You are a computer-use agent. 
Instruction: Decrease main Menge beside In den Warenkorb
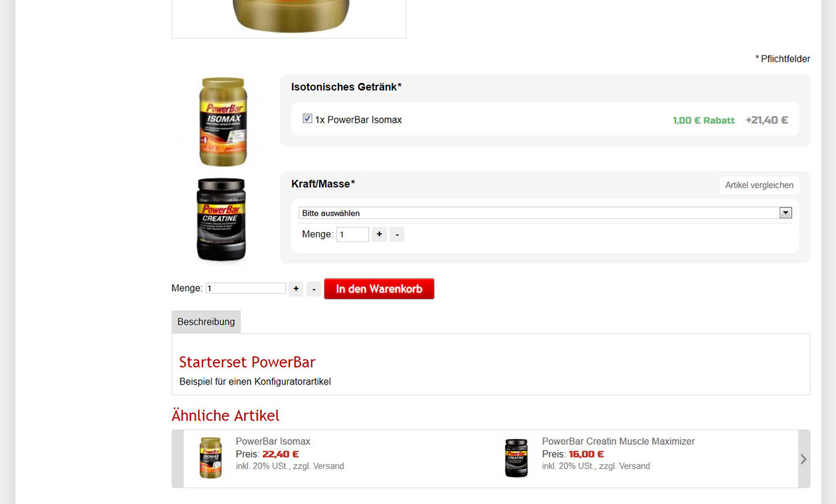(314, 288)
